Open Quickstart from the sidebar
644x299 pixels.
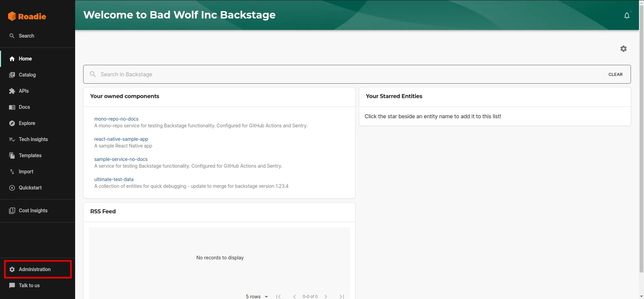click(30, 188)
